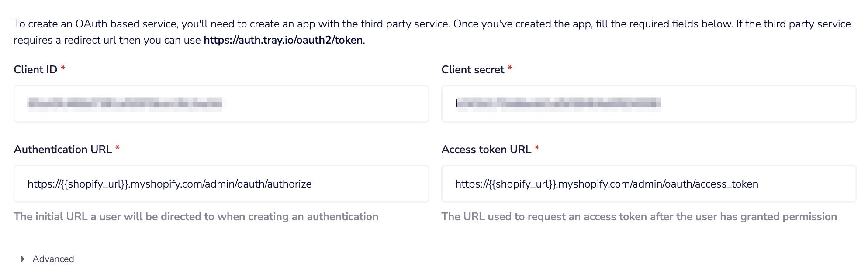Expand the Advanced section disclosure triangle
This screenshot has height=273, width=868.
(22, 259)
